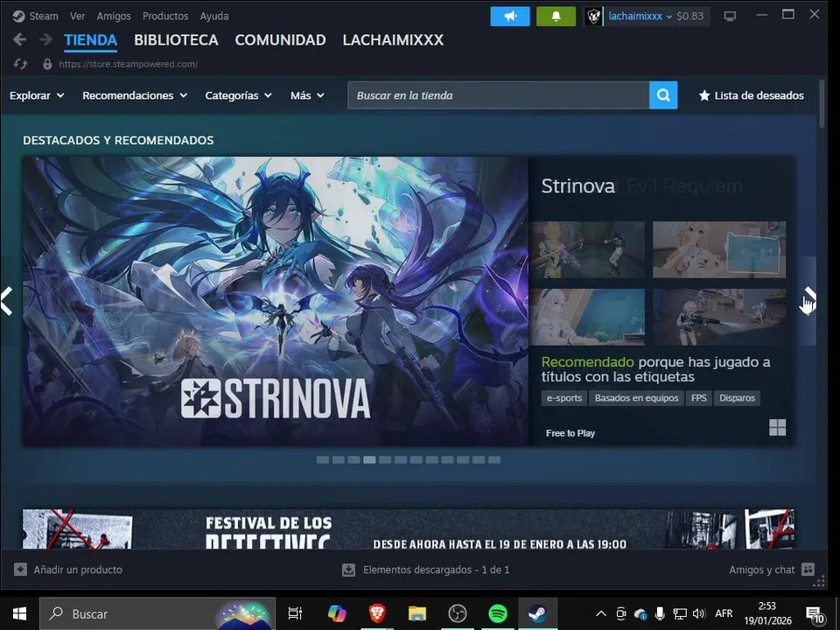The width and height of the screenshot is (840, 630).
Task: Toggle Big Picture mode monitor icon
Action: [730, 16]
